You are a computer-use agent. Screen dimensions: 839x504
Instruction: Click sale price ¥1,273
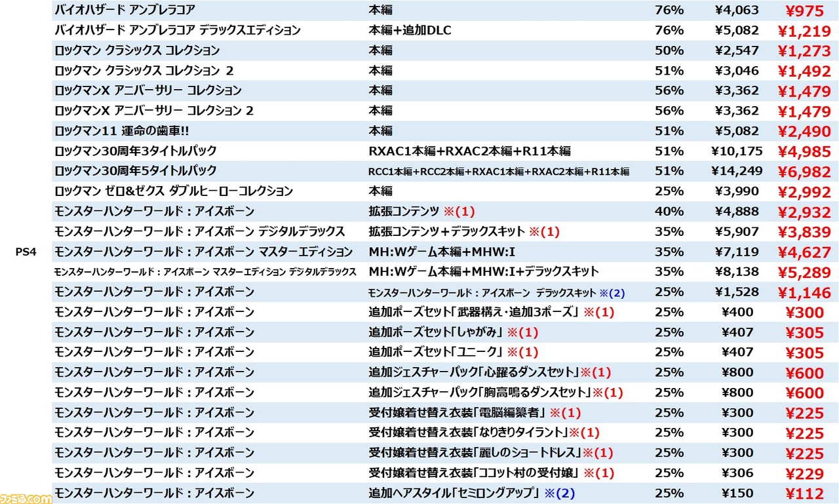(x=803, y=51)
